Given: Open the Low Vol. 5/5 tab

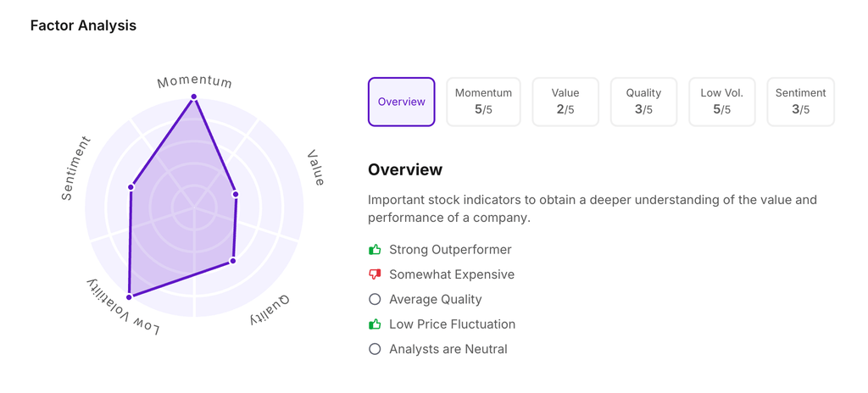Looking at the screenshot, I should point(721,102).
